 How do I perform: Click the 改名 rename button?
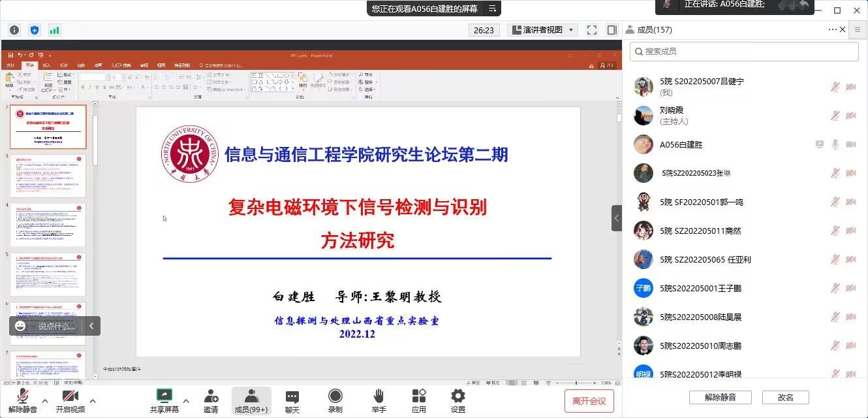click(x=786, y=397)
